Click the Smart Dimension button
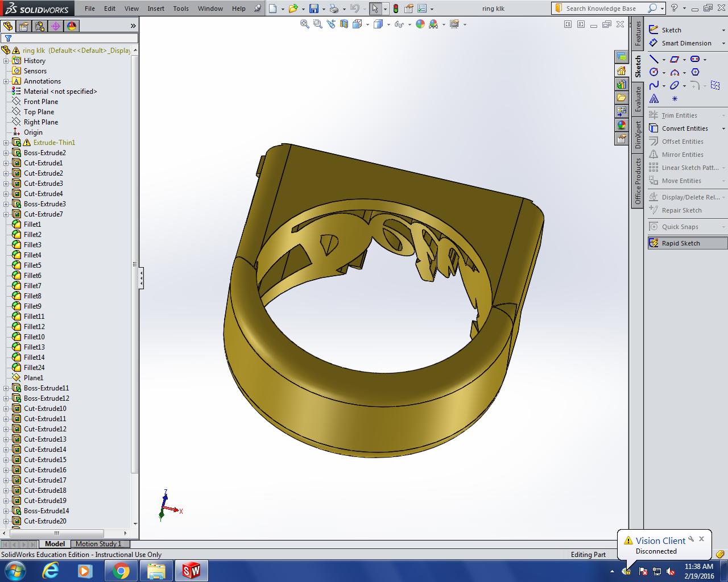This screenshot has height=582, width=728. pyautogui.click(x=686, y=43)
